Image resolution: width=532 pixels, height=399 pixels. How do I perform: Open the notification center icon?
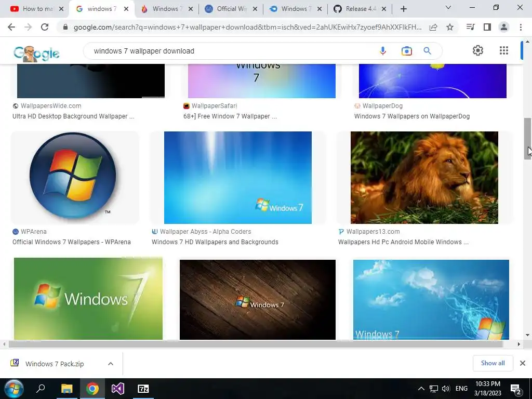[516, 390]
